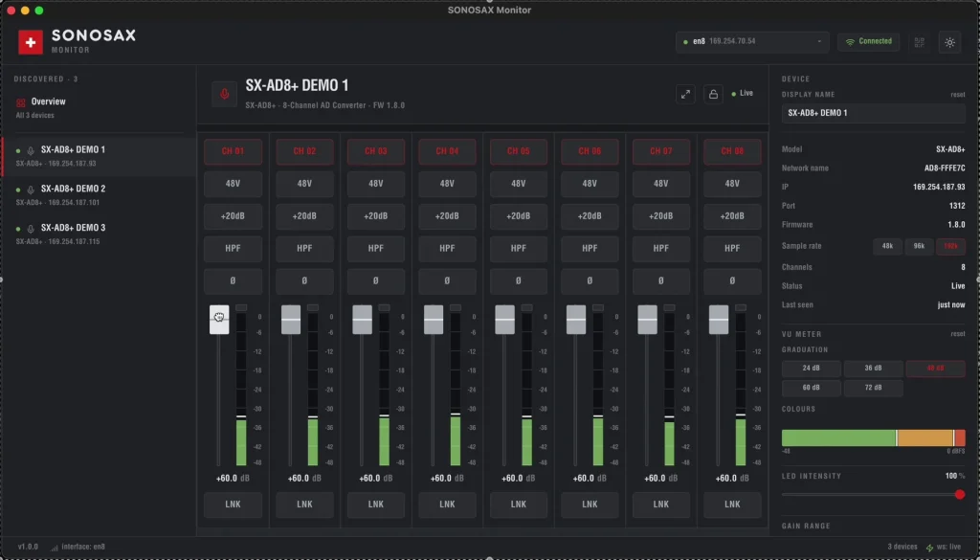
Task: Set sample rate to 48k
Action: tap(887, 246)
